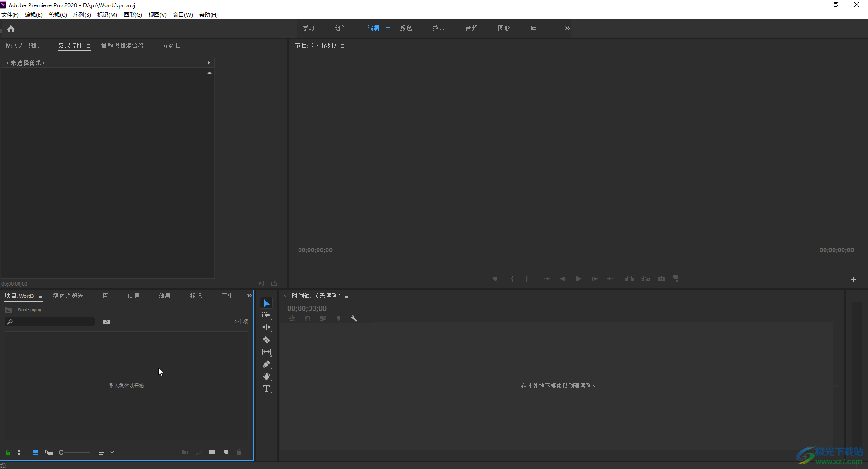Adjust thumbnail zoom slider in project panel
The height and width of the screenshot is (469, 868).
point(75,452)
